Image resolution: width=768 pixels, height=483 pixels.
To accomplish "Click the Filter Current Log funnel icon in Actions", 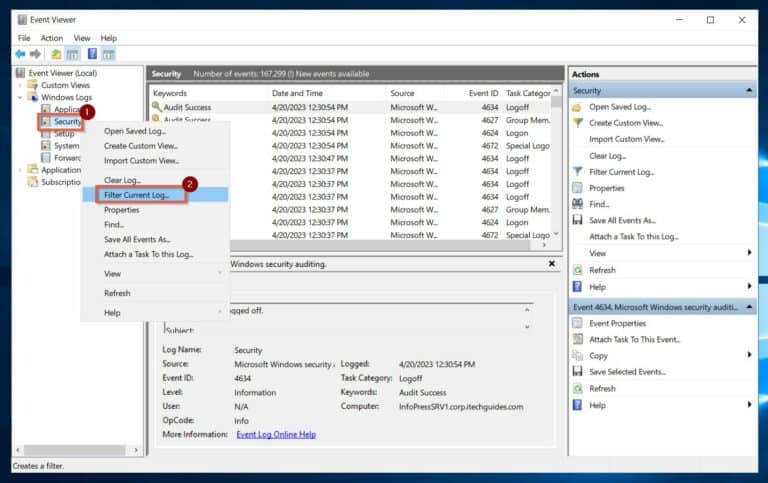I will [x=578, y=172].
